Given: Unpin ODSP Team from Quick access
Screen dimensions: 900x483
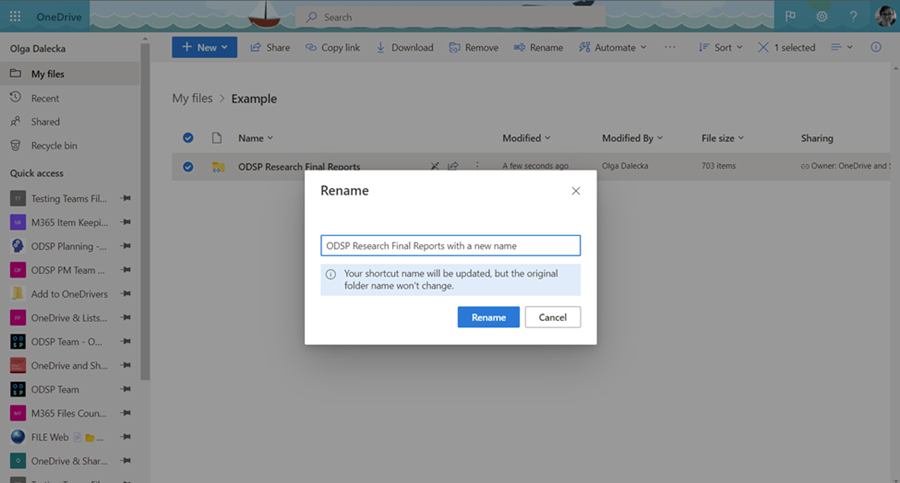Looking at the screenshot, I should pos(126,389).
